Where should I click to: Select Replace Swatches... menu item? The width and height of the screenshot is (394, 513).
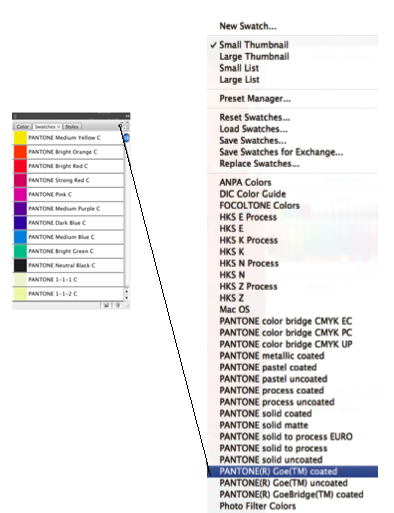click(259, 164)
